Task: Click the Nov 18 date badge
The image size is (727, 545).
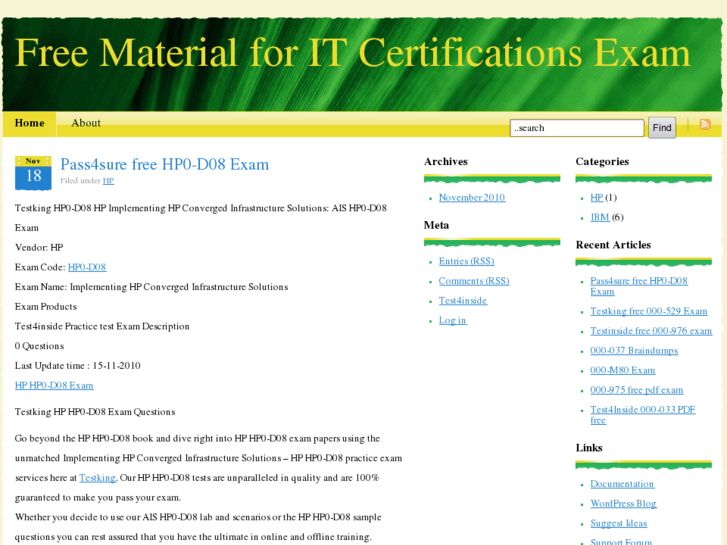Action: 33,173
